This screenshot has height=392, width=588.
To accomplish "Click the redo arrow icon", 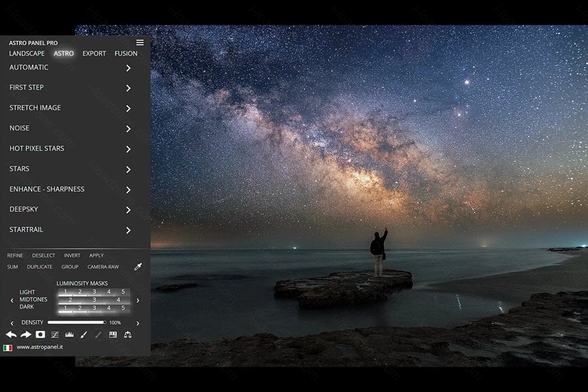I will (x=25, y=335).
